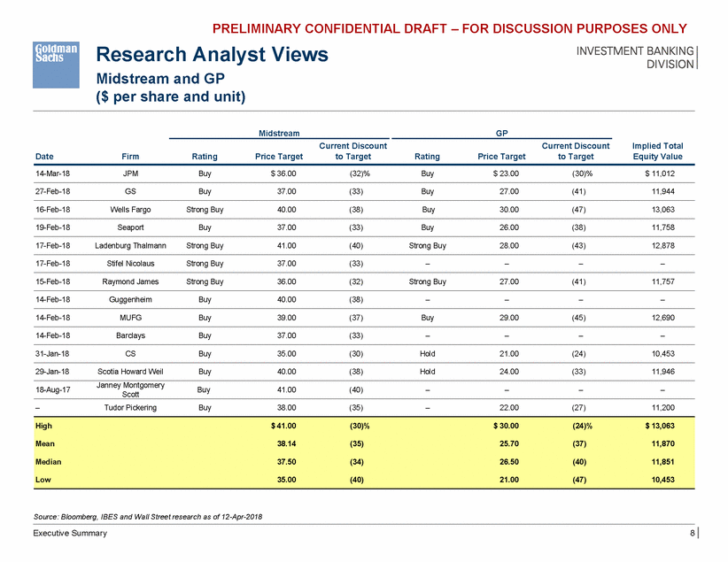This screenshot has height=562, width=728.
Task: Click the median equity value '11,851'
Action: click(x=663, y=462)
